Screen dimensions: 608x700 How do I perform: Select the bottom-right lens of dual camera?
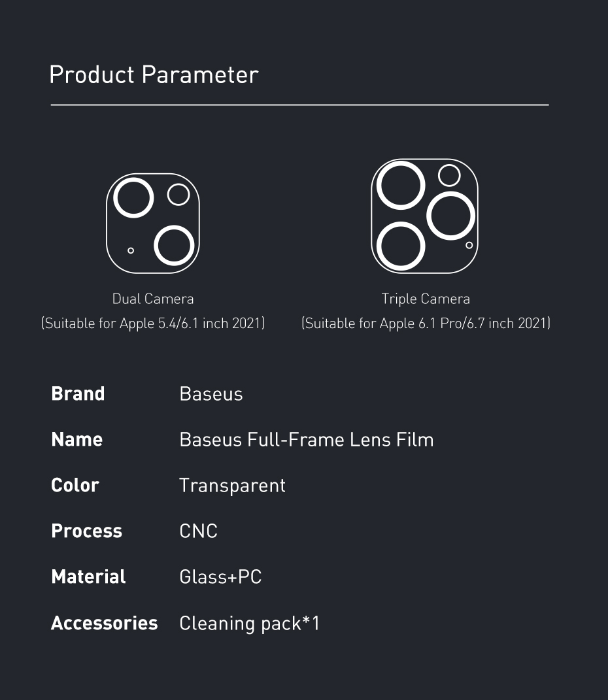click(x=174, y=246)
